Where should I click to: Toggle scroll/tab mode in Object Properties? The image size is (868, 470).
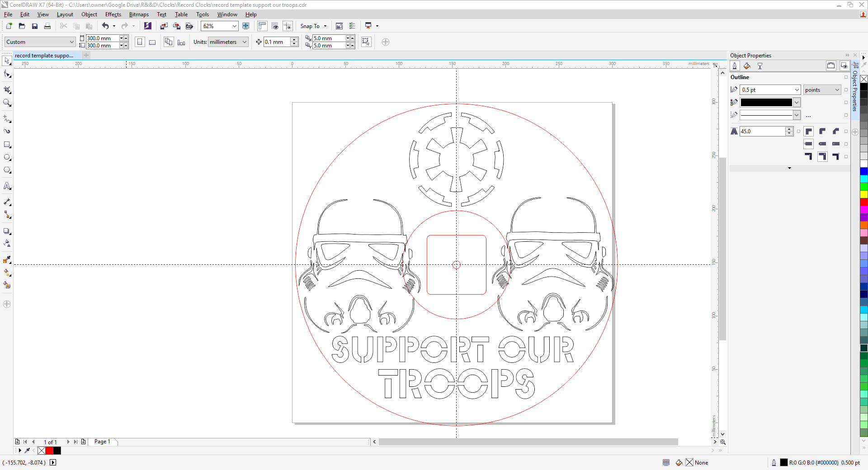point(831,66)
